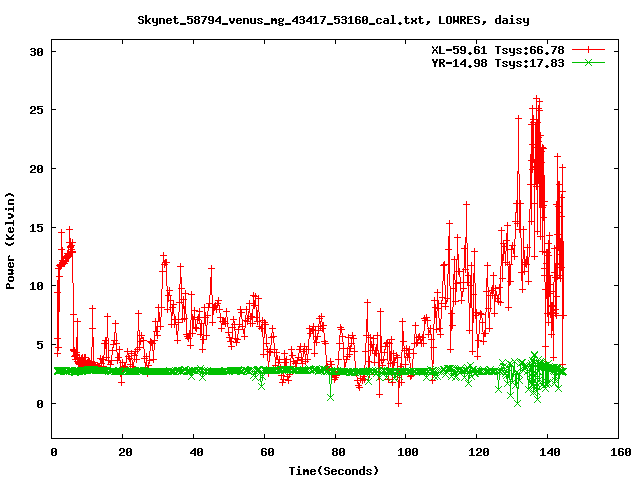Click the x-axis tick label 120

point(479,452)
